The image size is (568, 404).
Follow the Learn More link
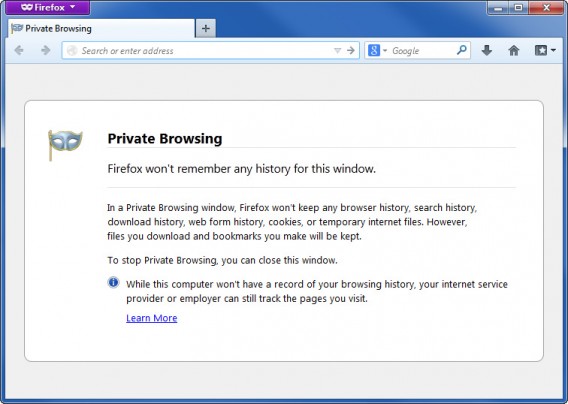[152, 318]
